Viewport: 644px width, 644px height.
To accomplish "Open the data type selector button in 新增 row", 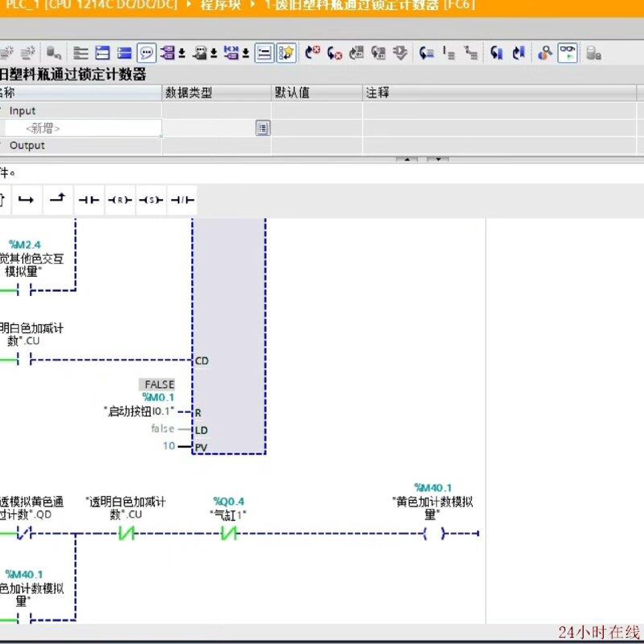I will click(x=263, y=128).
